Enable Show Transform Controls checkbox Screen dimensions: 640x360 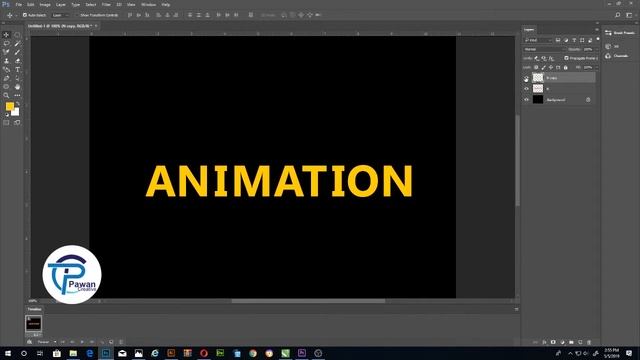pos(77,15)
